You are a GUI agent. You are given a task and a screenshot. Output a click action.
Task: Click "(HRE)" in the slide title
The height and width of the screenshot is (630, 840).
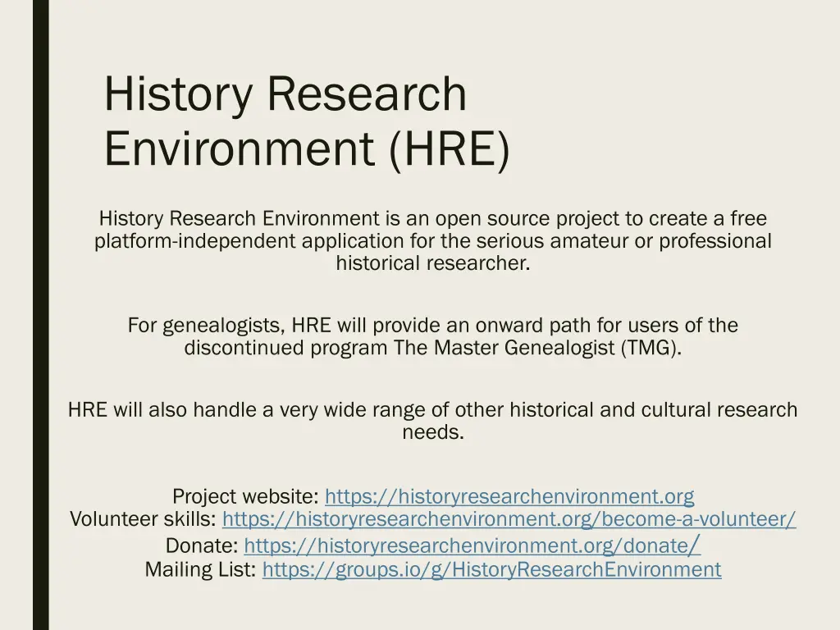[x=448, y=150]
